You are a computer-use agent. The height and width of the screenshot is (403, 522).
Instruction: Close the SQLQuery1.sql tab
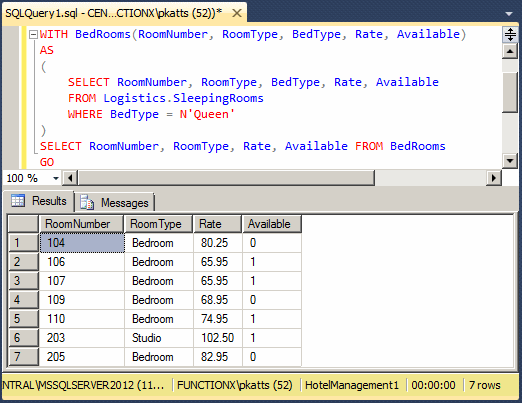coord(237,13)
